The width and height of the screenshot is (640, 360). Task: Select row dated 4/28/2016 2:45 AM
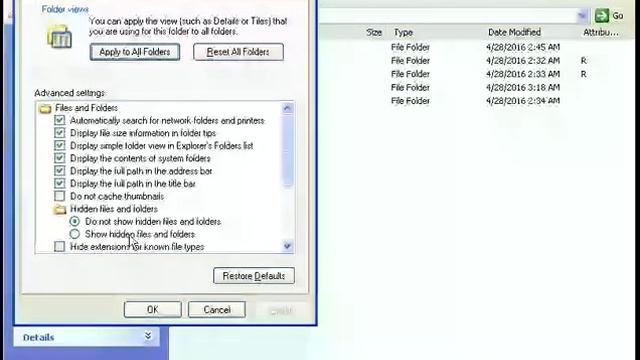[x=476, y=47]
